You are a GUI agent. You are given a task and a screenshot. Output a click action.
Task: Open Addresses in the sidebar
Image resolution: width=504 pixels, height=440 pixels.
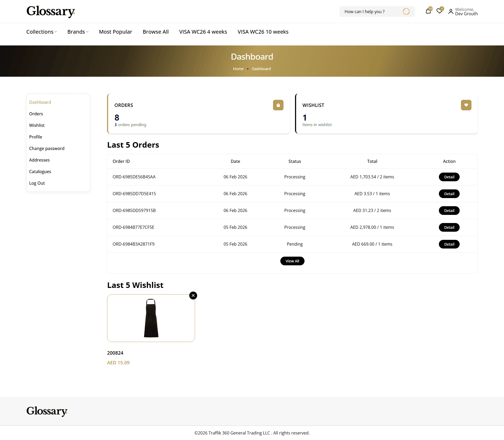click(x=39, y=160)
